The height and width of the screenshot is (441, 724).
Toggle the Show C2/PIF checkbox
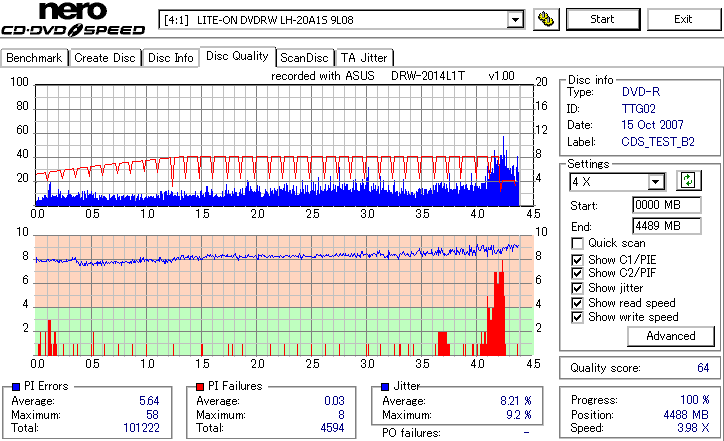(577, 273)
